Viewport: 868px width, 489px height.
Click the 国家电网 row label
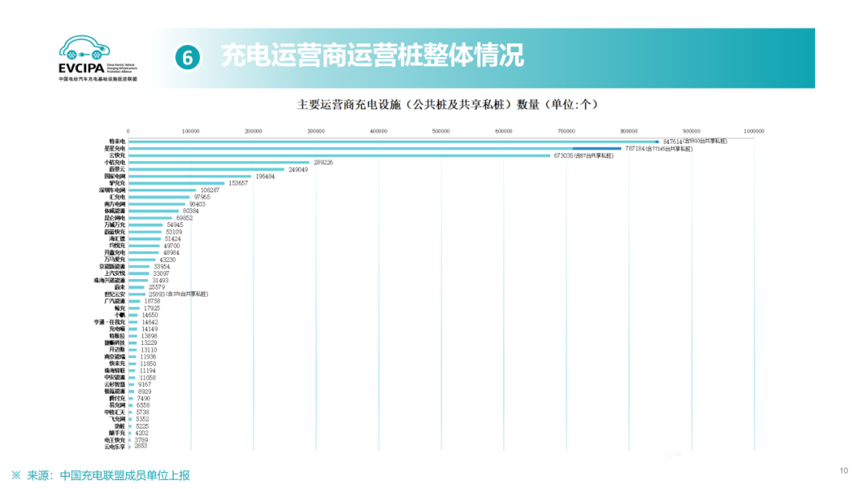pyautogui.click(x=115, y=176)
